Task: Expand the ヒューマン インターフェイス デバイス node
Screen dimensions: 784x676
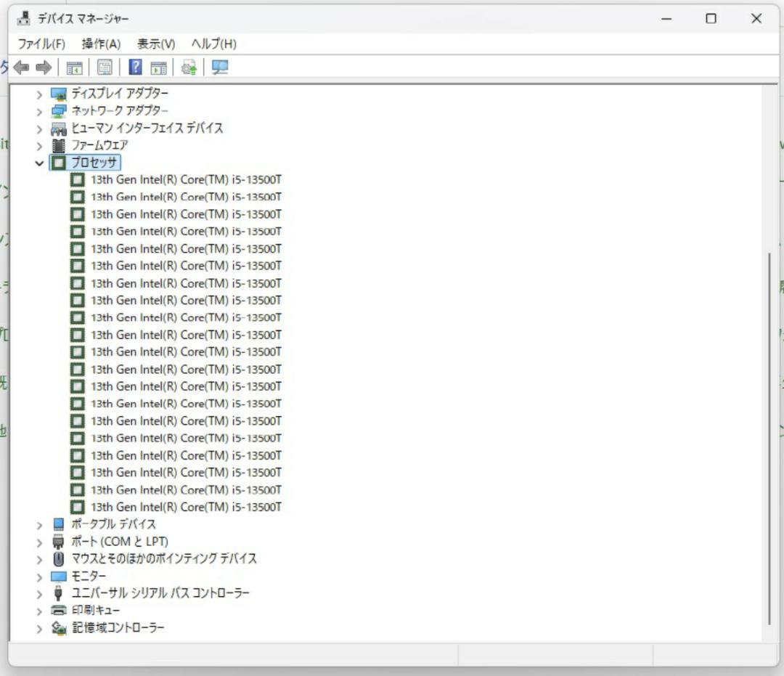Action: coord(38,128)
